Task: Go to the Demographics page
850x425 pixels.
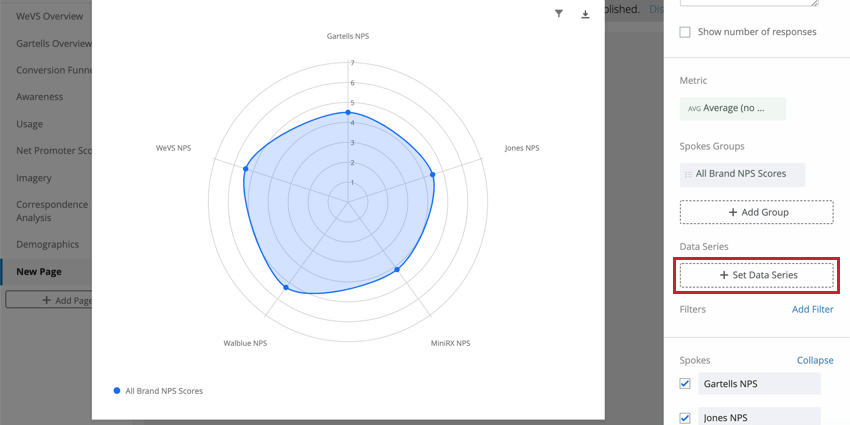Action: coord(47,244)
